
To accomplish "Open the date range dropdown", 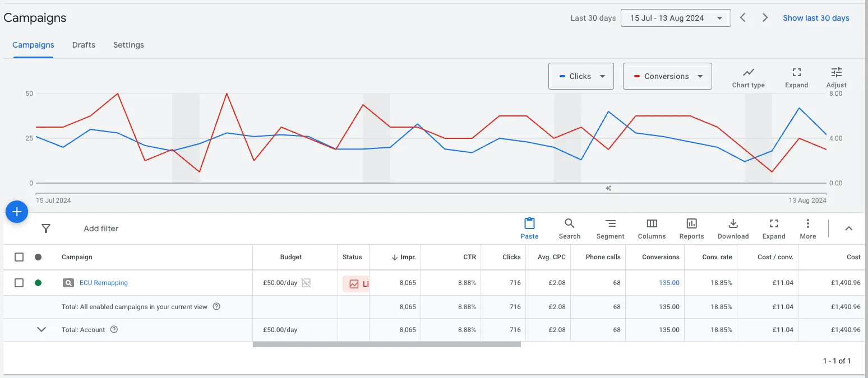I will point(676,18).
